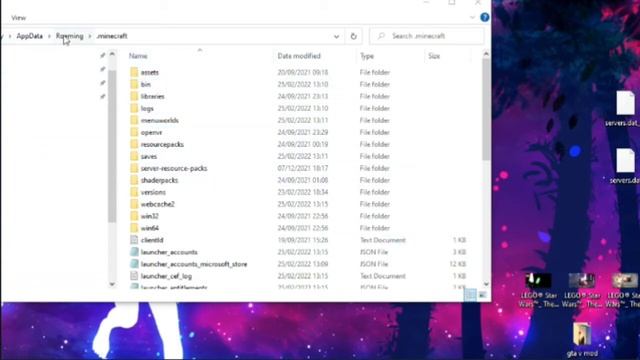Select the openvr folder icon
Screen dimensions: 640x360
[134, 132]
